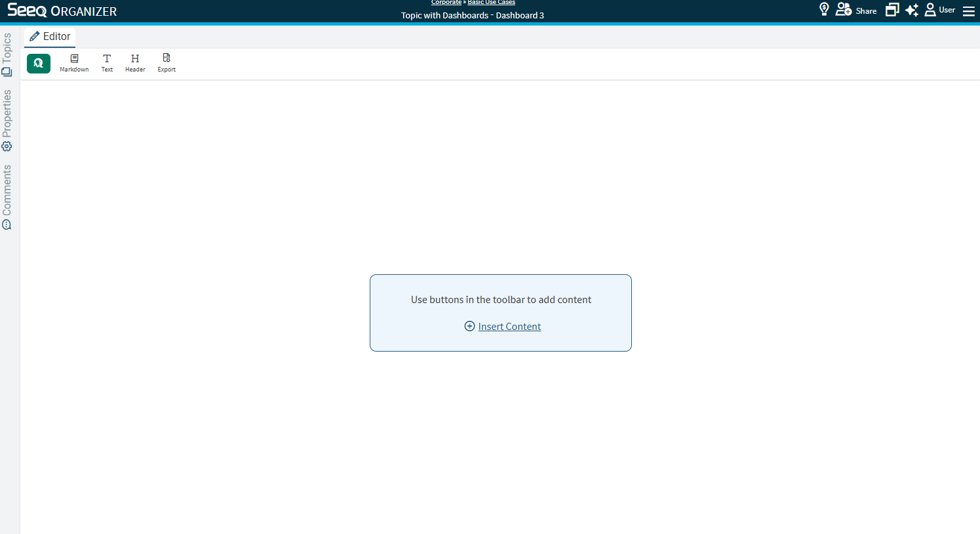Select the Editor tab

[x=50, y=37]
